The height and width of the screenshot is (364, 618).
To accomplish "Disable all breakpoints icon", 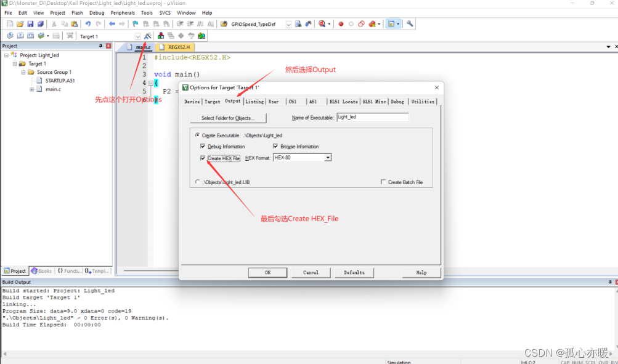I will pos(362,24).
